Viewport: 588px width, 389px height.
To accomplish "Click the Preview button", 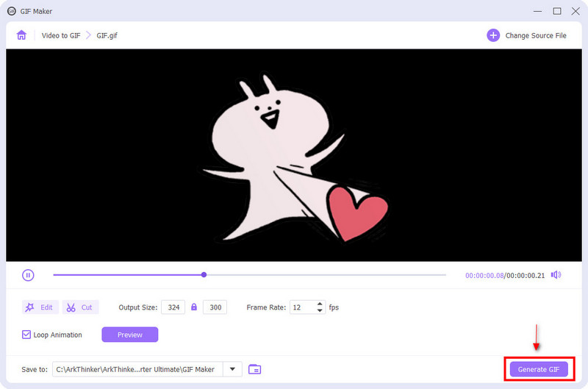I will point(130,335).
